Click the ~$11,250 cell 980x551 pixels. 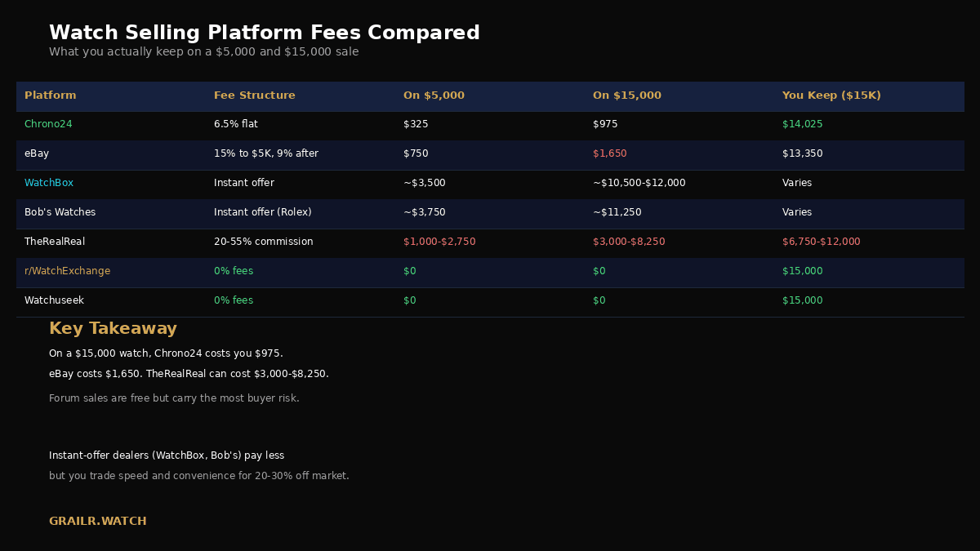(x=617, y=212)
